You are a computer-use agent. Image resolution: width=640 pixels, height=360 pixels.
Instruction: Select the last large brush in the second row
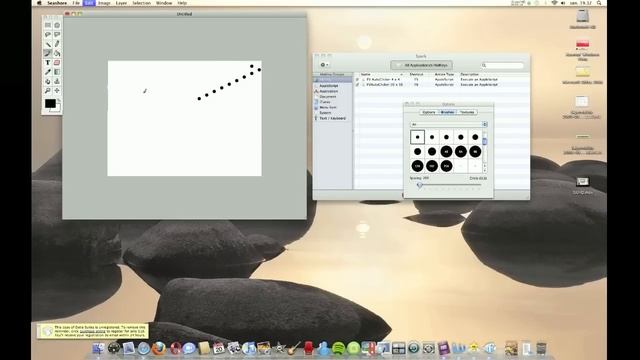pyautogui.click(x=475, y=152)
